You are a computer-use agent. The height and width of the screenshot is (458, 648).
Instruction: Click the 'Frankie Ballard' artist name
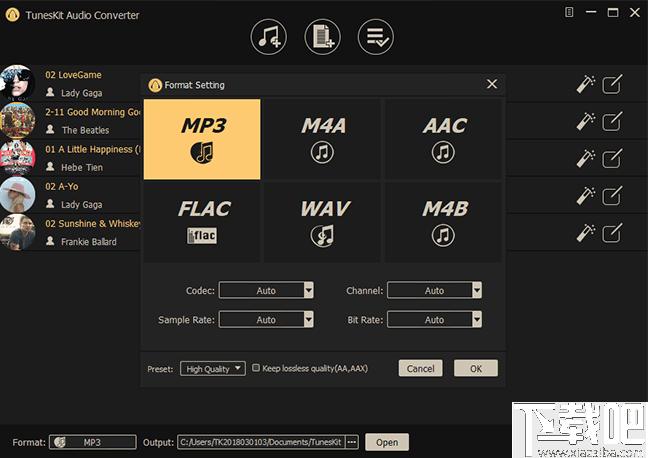tap(88, 242)
